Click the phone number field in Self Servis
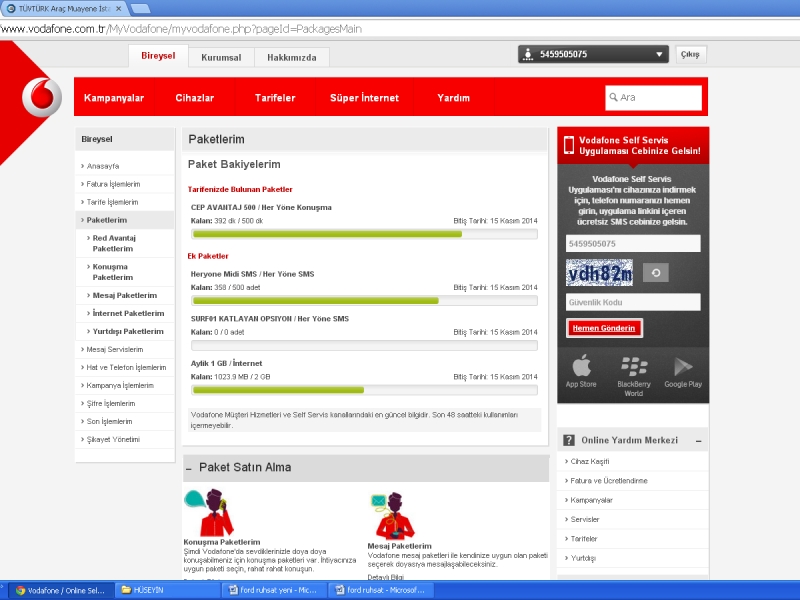 tap(633, 244)
